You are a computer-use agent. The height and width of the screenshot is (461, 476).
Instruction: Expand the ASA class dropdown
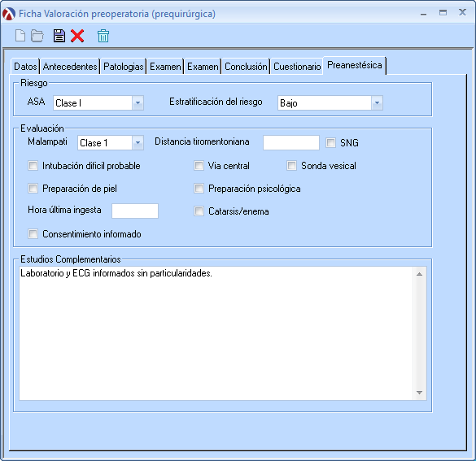[138, 102]
